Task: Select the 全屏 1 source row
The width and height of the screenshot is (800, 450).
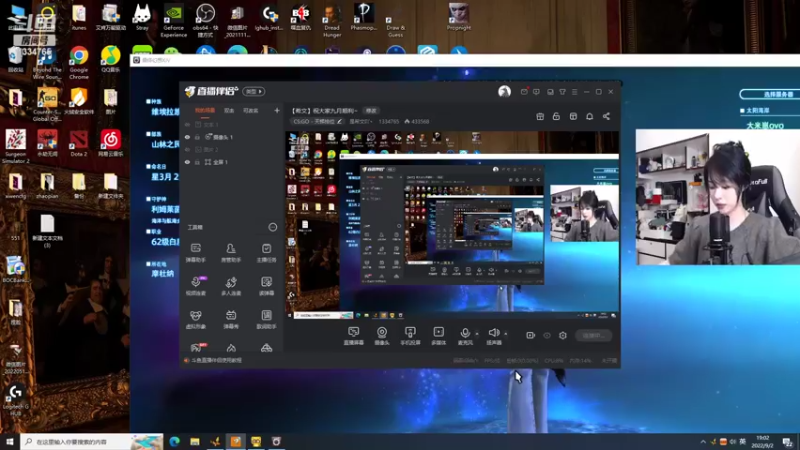Action: point(232,162)
